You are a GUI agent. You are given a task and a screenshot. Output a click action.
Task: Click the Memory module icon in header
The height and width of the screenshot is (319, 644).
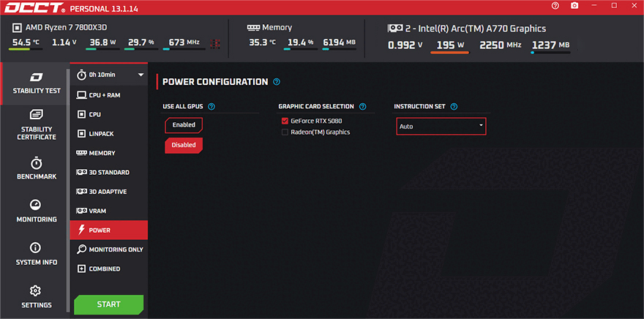coord(252,28)
